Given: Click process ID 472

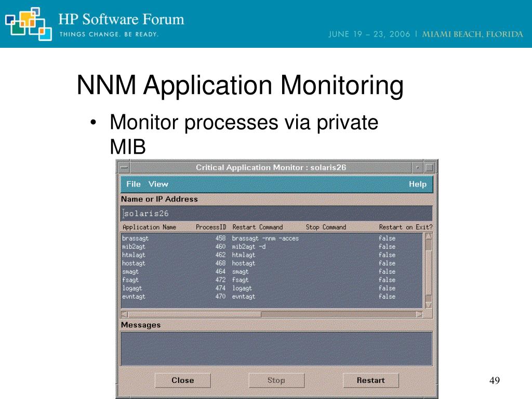Looking at the screenshot, I should pos(220,280).
